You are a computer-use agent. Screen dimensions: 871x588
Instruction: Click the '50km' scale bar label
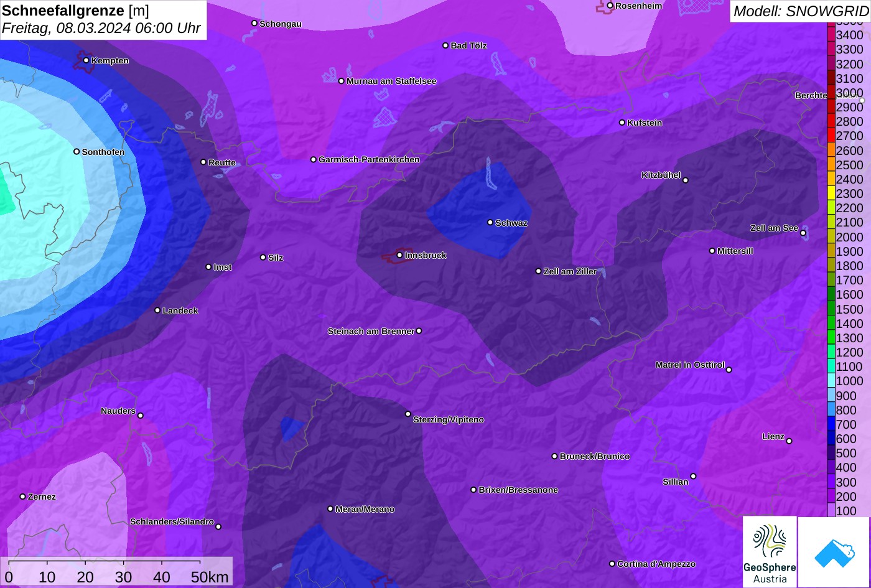pyautogui.click(x=210, y=577)
